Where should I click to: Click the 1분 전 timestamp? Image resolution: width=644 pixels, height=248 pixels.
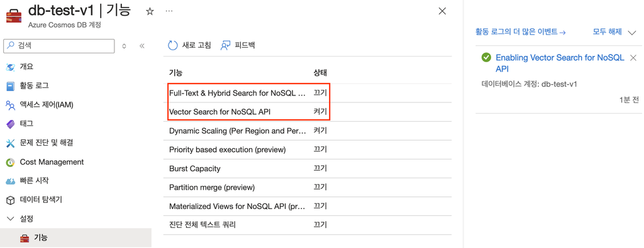pyautogui.click(x=629, y=100)
